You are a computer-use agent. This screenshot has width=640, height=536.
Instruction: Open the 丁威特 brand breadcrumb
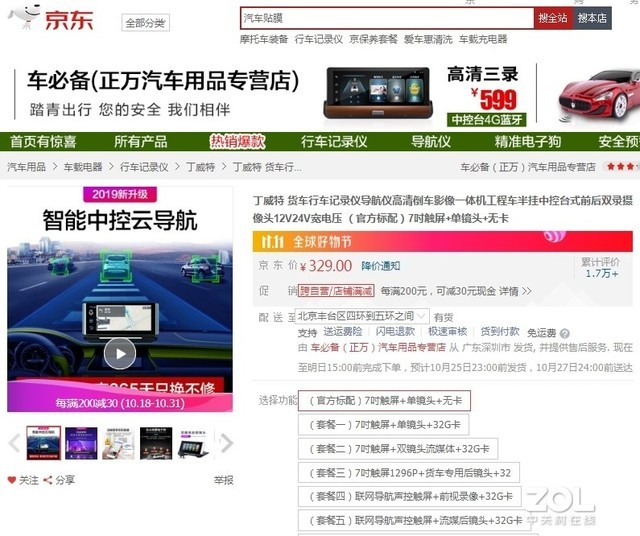click(200, 167)
